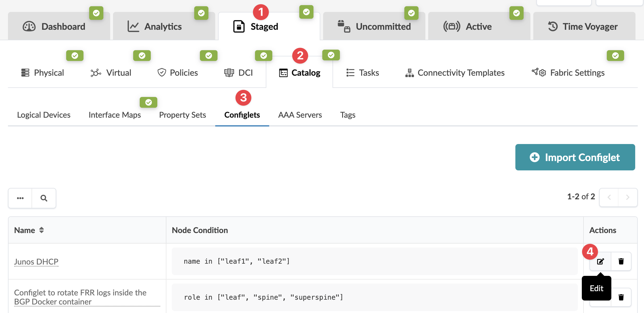Open the FRR logs rotation configlet link

point(80,297)
